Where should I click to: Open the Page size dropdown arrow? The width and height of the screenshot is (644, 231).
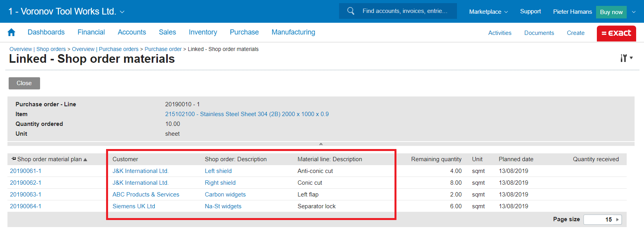(617, 220)
